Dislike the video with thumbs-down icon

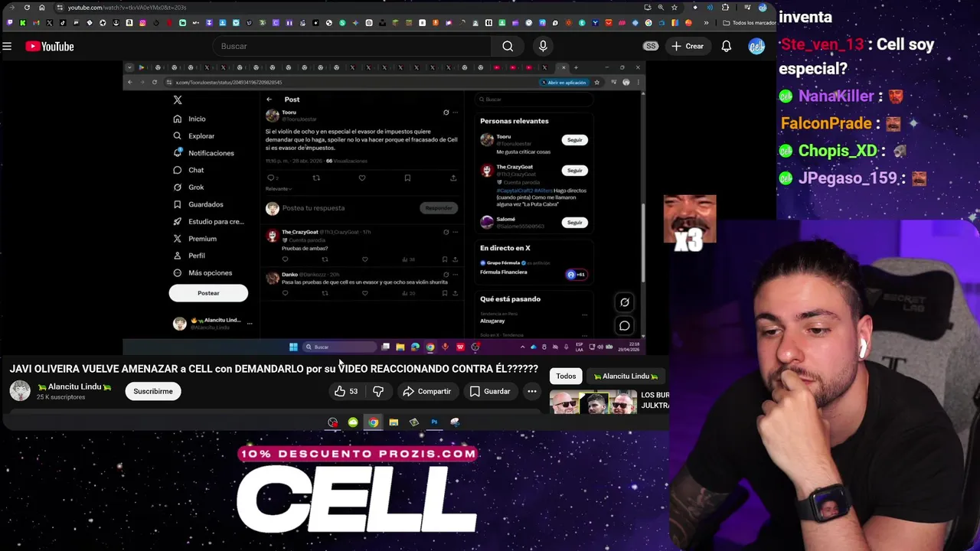point(378,391)
